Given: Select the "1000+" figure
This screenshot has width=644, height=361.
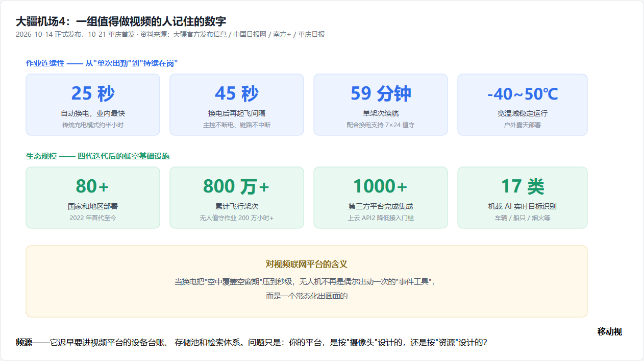Looking at the screenshot, I should pyautogui.click(x=381, y=186).
